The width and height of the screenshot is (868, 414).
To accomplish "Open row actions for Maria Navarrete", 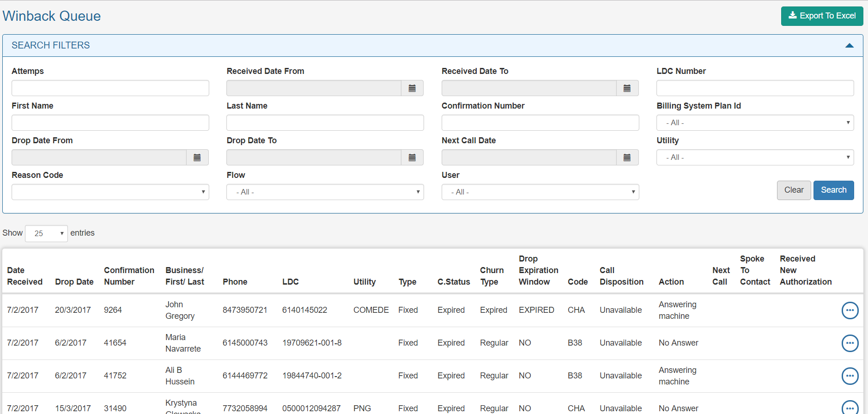I will [x=850, y=343].
